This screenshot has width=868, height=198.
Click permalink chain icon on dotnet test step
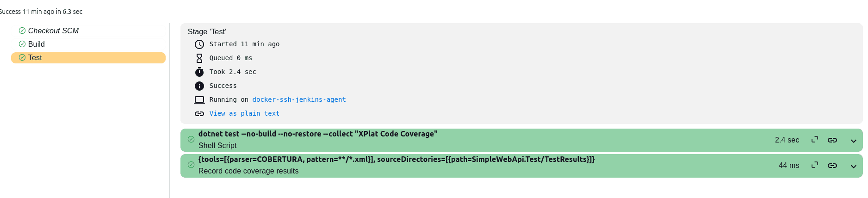point(832,140)
